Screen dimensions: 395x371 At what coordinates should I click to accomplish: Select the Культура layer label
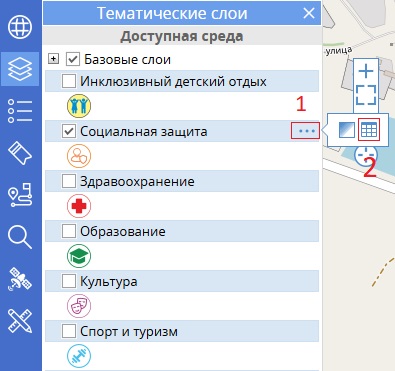coord(109,282)
